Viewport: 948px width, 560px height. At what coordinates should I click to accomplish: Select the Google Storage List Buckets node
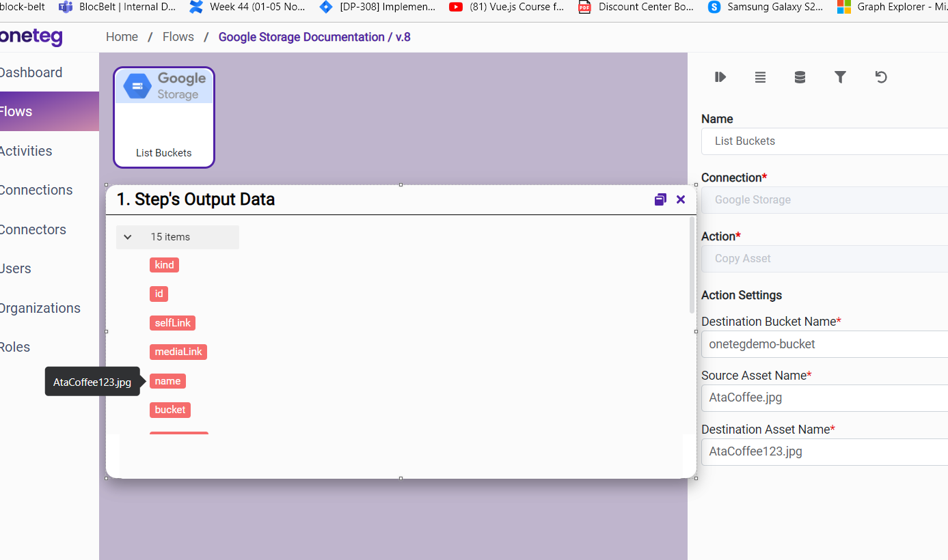pyautogui.click(x=164, y=117)
